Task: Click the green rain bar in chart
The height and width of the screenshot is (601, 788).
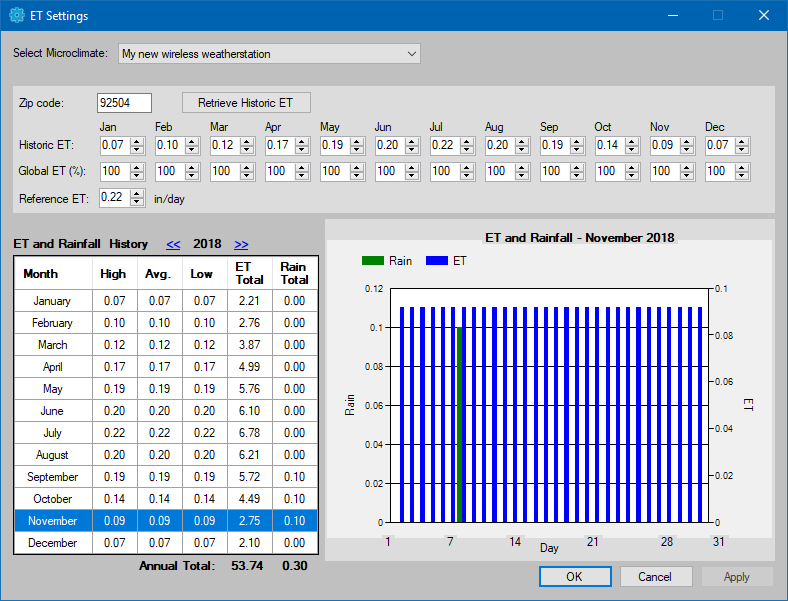Action: click(x=459, y=425)
